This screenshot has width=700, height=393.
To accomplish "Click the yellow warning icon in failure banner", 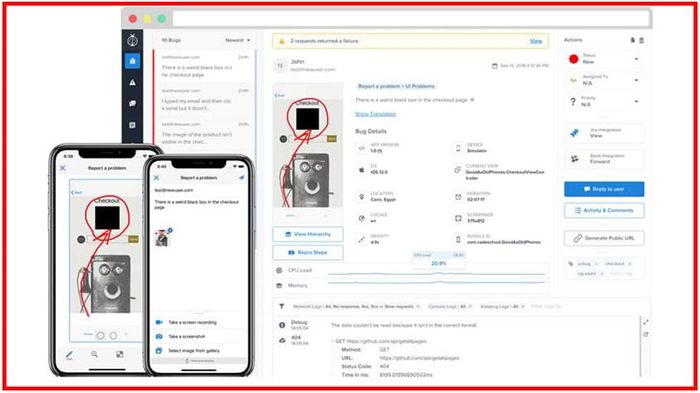I will (x=282, y=41).
